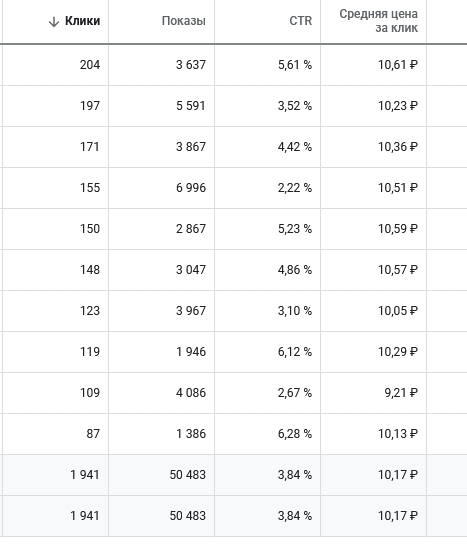The height and width of the screenshot is (548, 467).
Task: Select the 5 591 impressions cell
Action: [x=191, y=106]
